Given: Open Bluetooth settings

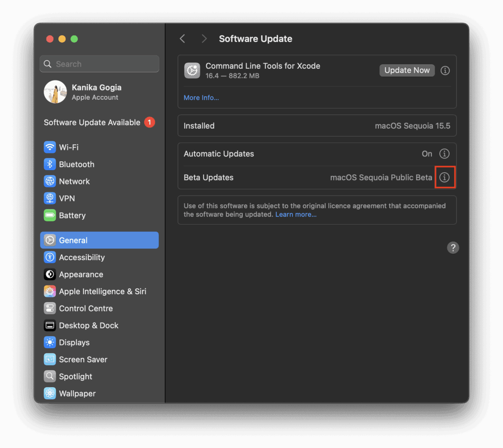Looking at the screenshot, I should (x=99, y=164).
